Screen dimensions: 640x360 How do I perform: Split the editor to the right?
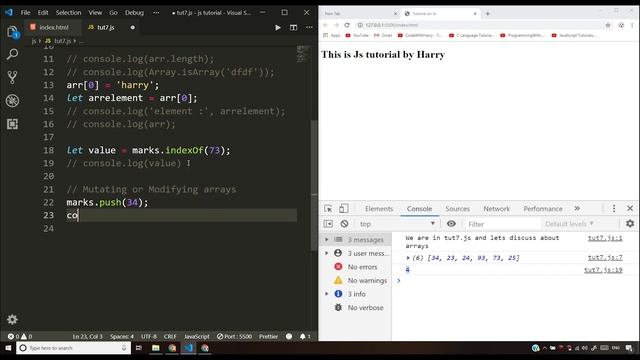point(293,27)
